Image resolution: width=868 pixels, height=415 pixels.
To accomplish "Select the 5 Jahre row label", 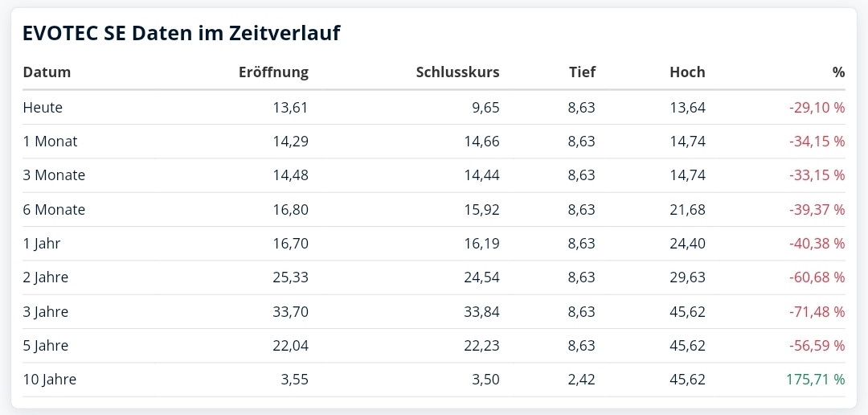I will tap(46, 346).
